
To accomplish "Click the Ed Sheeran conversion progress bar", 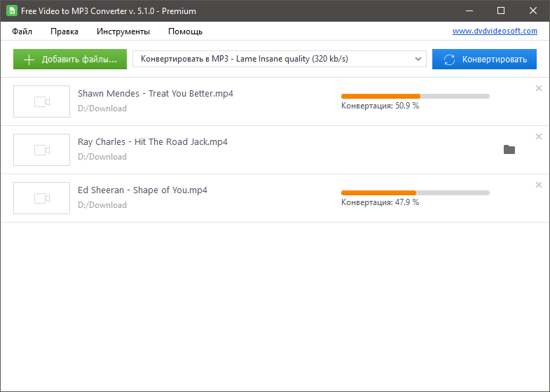I will tap(415, 193).
